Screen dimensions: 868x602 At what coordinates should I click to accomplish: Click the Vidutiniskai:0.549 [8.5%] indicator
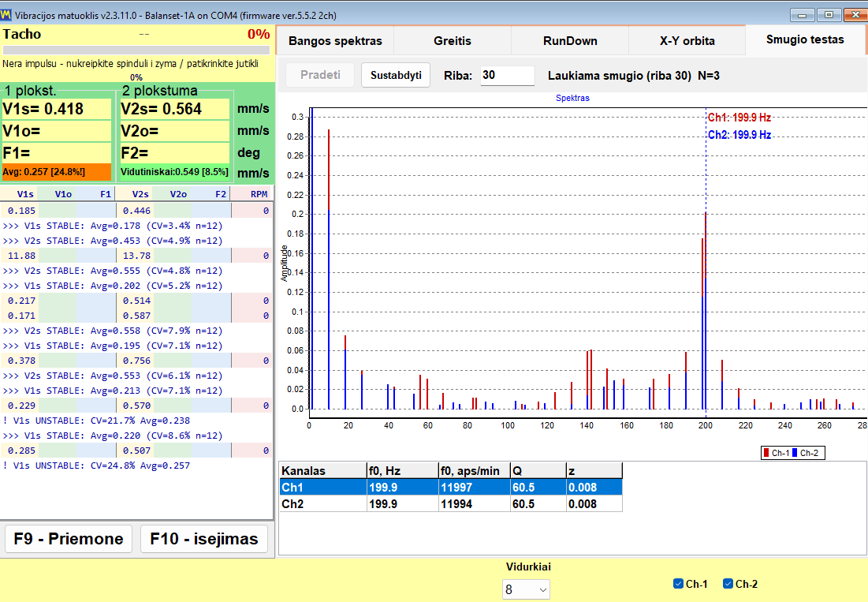pyautogui.click(x=174, y=172)
